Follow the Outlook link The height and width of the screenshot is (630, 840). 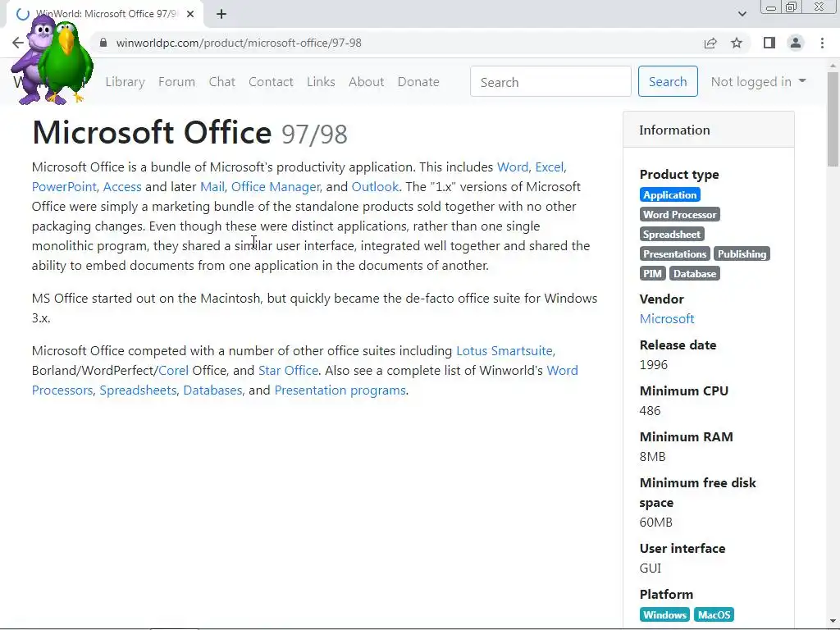pos(375,187)
